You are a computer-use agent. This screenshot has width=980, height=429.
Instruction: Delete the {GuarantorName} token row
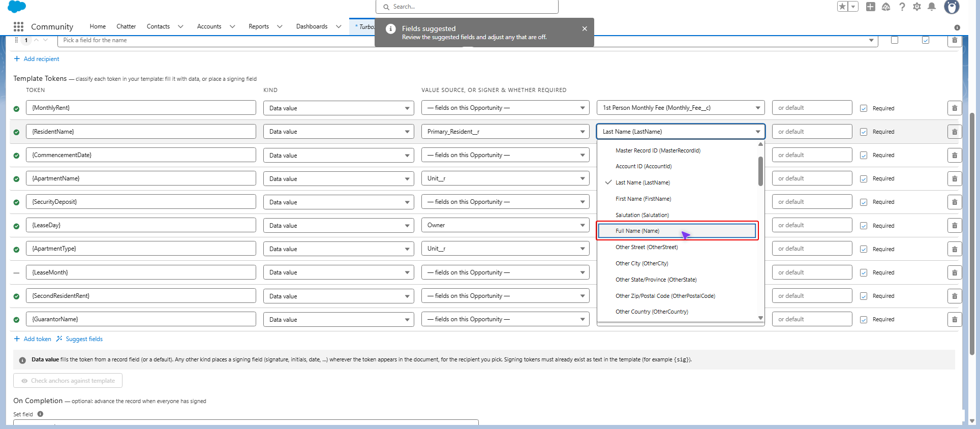pos(955,319)
